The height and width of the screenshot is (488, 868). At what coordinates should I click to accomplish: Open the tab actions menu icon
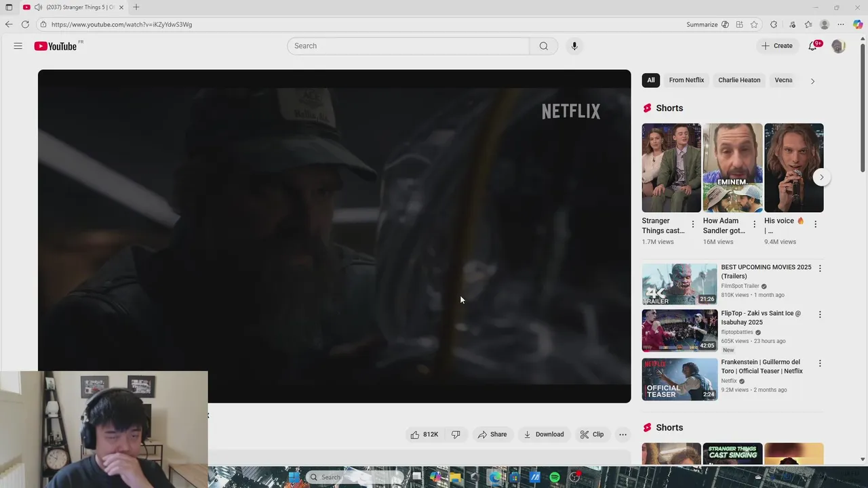click(9, 7)
